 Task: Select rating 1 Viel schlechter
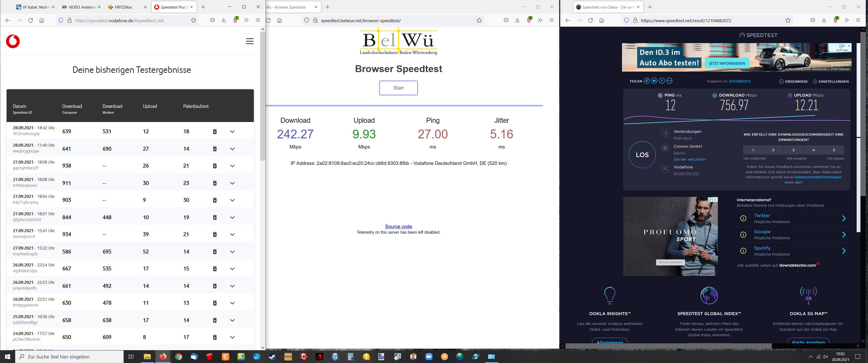753,150
